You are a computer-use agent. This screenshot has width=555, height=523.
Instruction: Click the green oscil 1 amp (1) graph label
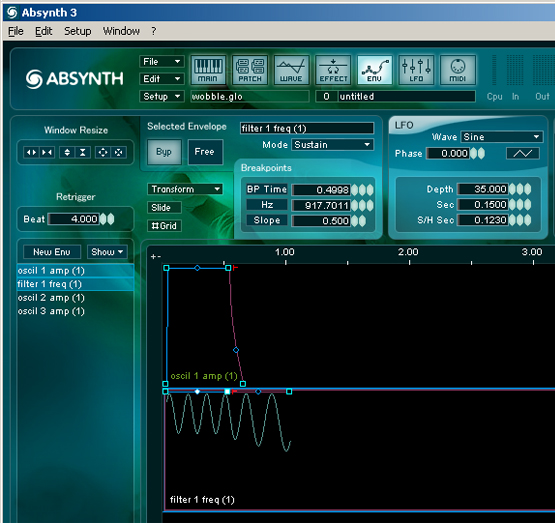204,376
